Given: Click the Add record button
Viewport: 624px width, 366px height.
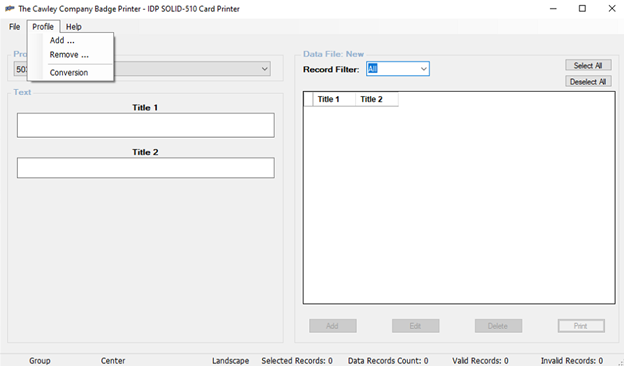Looking at the screenshot, I should tap(333, 326).
